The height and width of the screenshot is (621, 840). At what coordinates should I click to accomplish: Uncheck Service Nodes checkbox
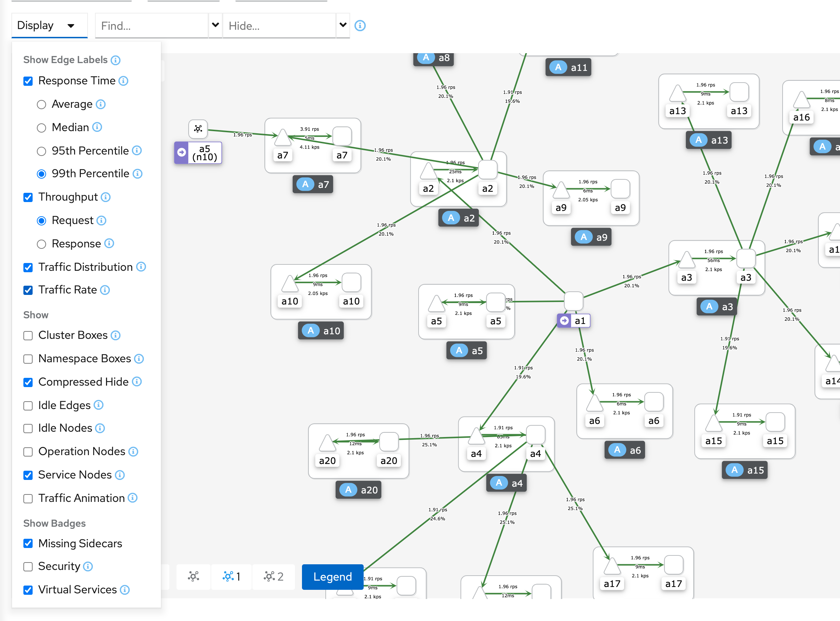28,475
